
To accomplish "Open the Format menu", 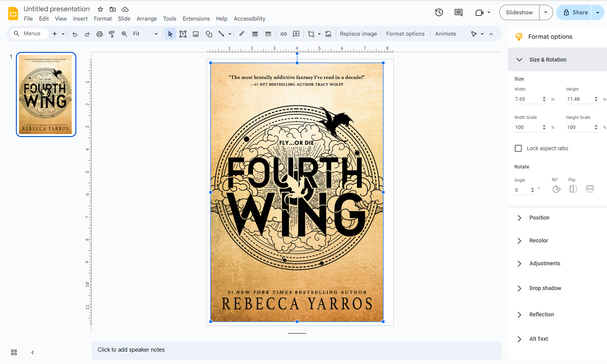I will [103, 19].
